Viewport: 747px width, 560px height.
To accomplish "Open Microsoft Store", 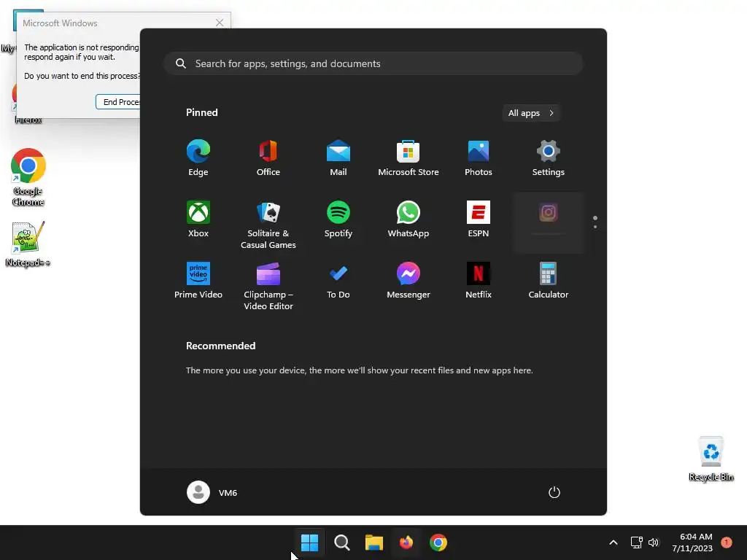I will pos(409,158).
